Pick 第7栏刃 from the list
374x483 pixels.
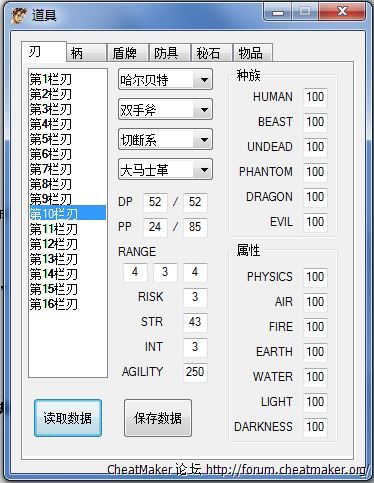(x=68, y=169)
